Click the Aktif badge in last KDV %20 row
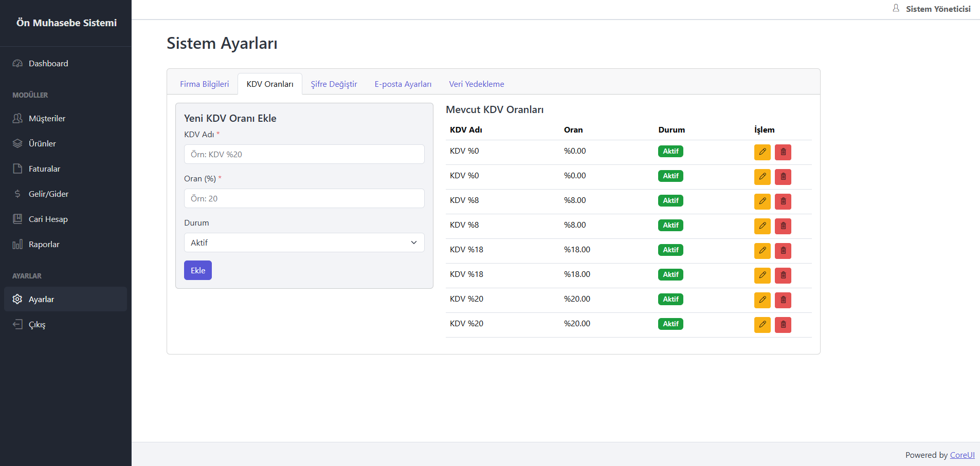 point(670,324)
